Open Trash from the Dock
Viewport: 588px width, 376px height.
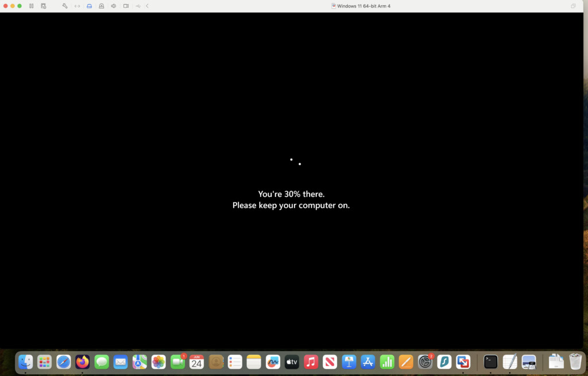pyautogui.click(x=575, y=362)
